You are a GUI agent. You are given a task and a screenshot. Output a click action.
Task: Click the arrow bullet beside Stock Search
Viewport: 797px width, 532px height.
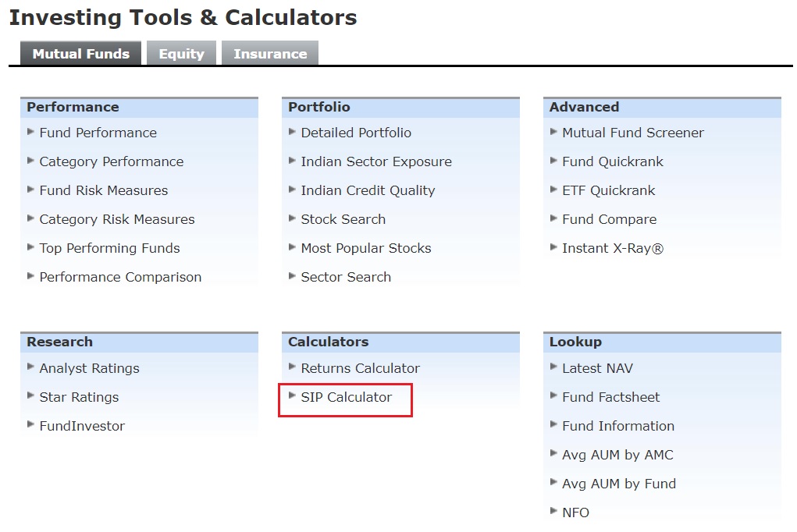click(293, 218)
